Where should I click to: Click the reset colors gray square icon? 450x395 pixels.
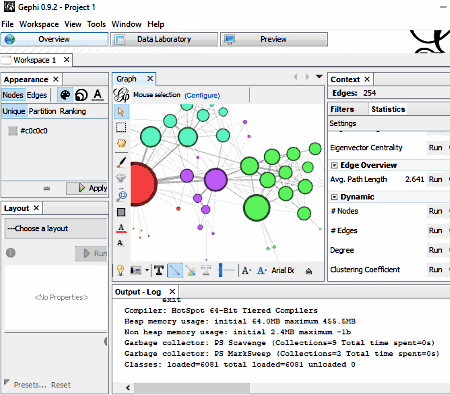[121, 212]
